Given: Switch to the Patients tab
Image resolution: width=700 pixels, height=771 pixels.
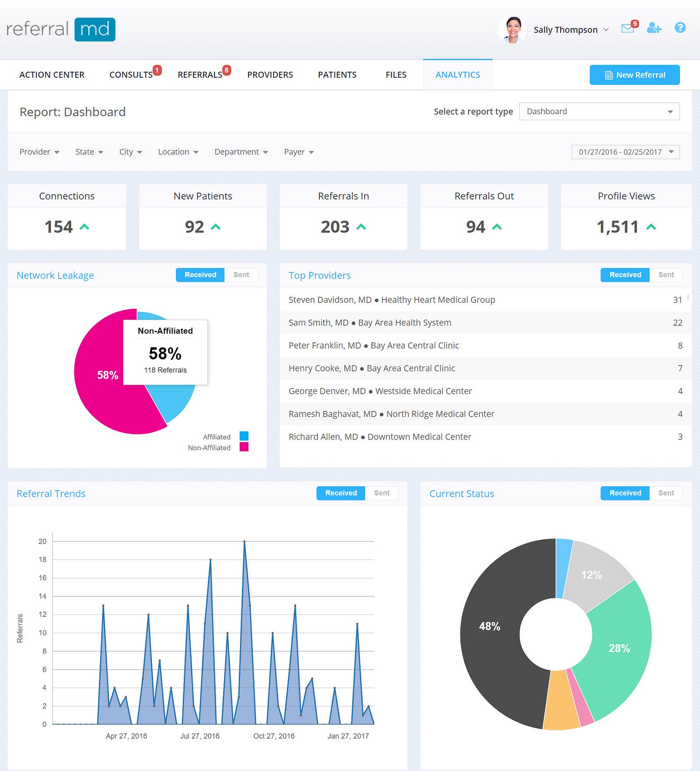Looking at the screenshot, I should (337, 75).
